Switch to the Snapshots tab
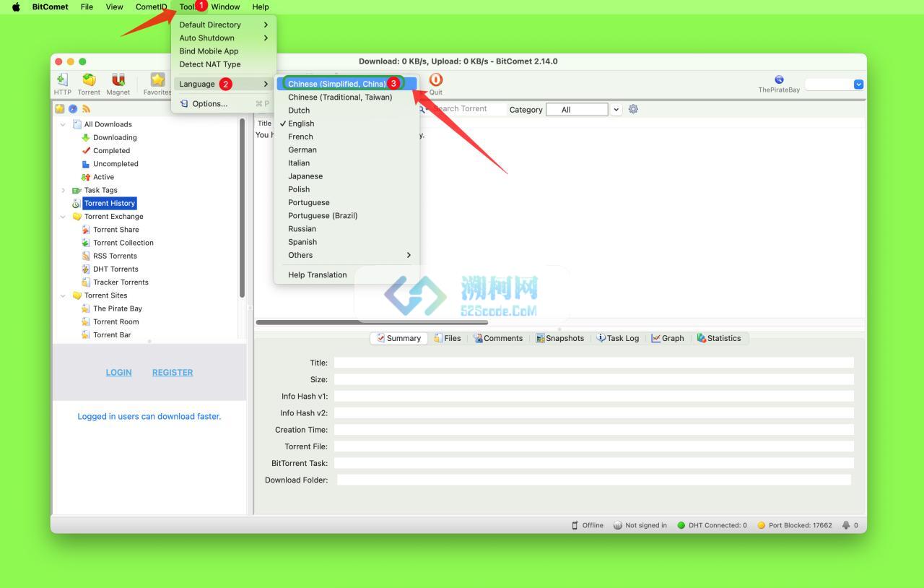 click(559, 338)
